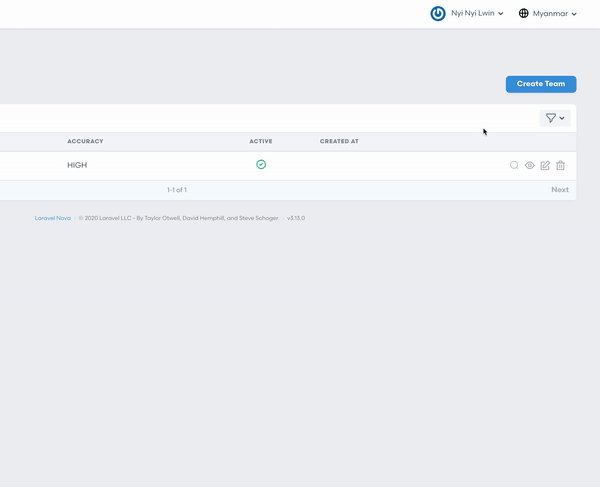This screenshot has height=487, width=600.
Task: Click the funnel filter icon
Action: pos(550,118)
